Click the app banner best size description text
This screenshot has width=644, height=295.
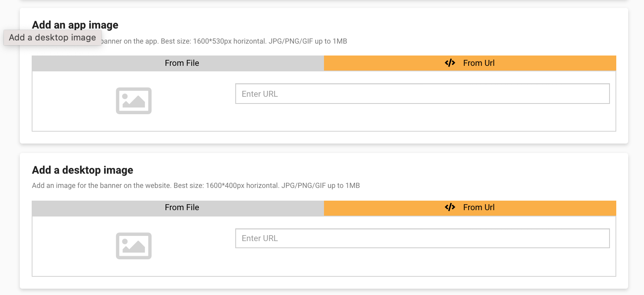coord(224,41)
